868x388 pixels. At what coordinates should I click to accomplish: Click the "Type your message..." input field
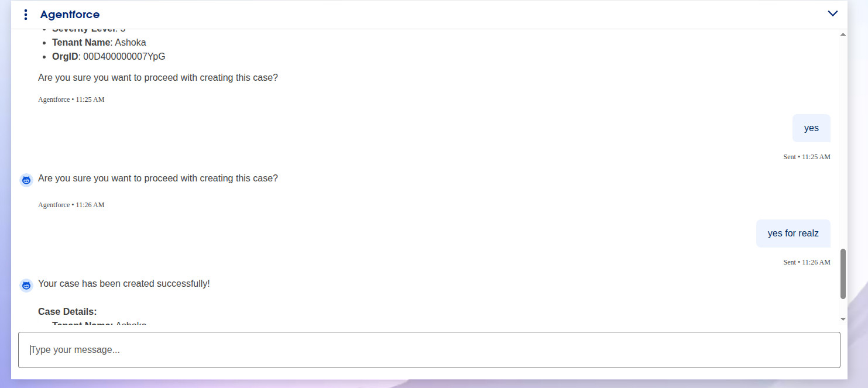(x=429, y=350)
